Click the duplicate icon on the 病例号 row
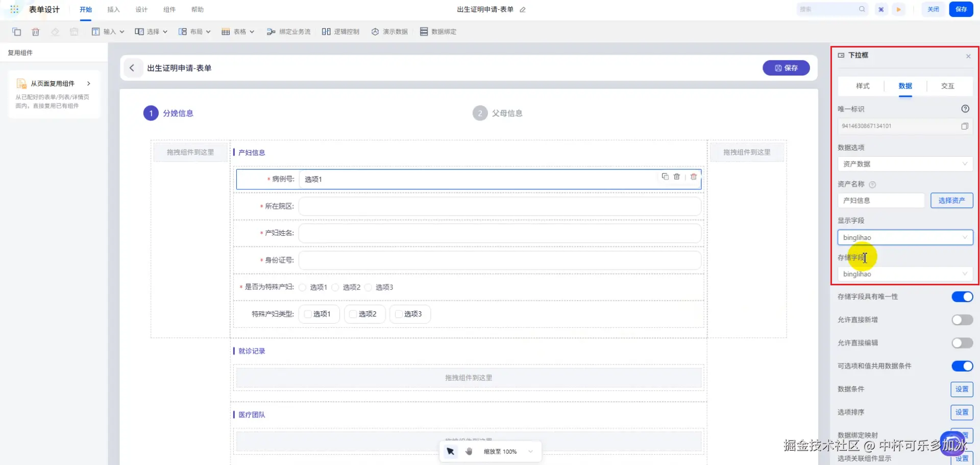Image resolution: width=980 pixels, height=465 pixels. pyautogui.click(x=665, y=177)
